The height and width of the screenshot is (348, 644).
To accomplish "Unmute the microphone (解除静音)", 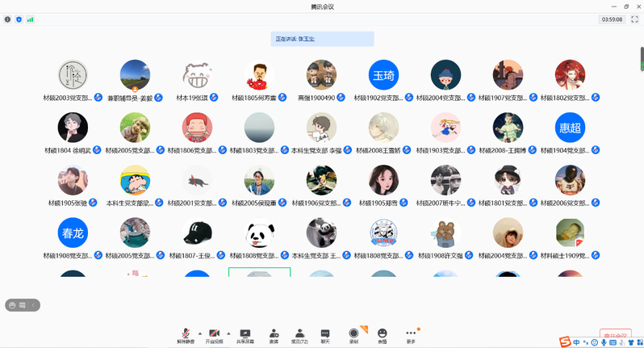I will tap(186, 334).
